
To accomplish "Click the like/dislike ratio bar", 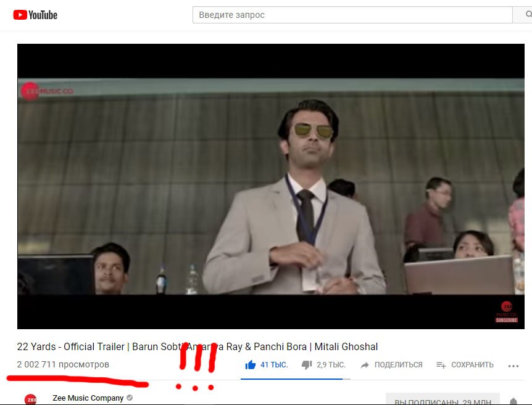I will coord(296,379).
